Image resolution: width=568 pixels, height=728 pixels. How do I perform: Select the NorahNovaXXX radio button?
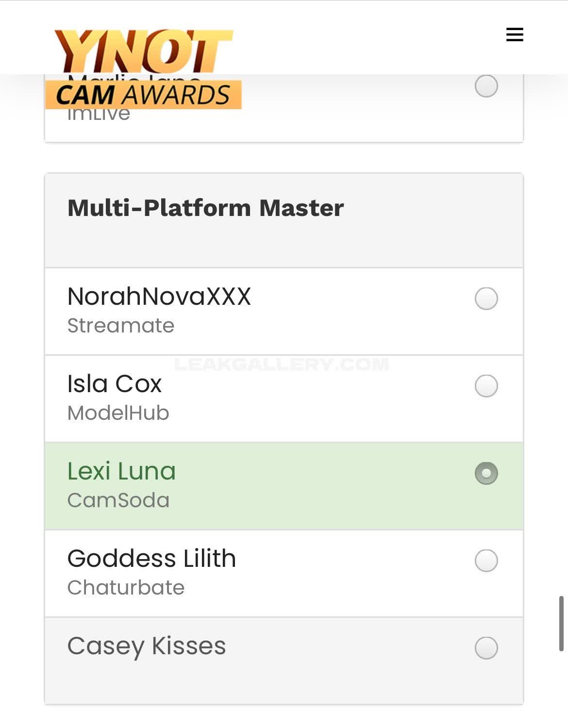pos(486,298)
